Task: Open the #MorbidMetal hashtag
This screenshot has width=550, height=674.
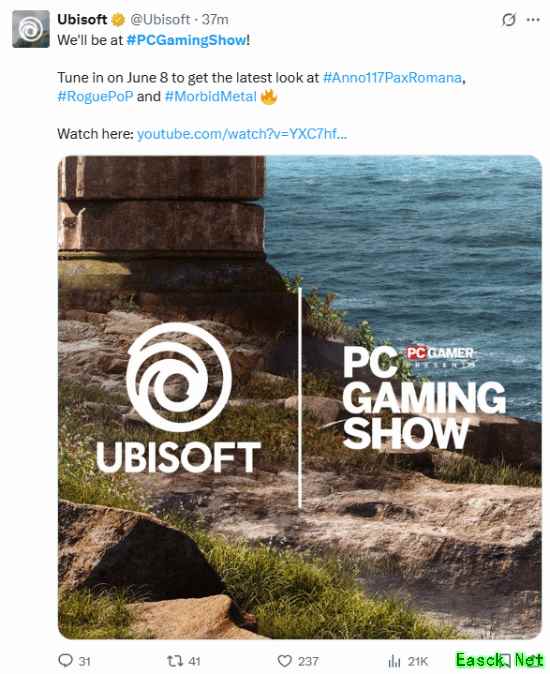Action: coord(211,96)
